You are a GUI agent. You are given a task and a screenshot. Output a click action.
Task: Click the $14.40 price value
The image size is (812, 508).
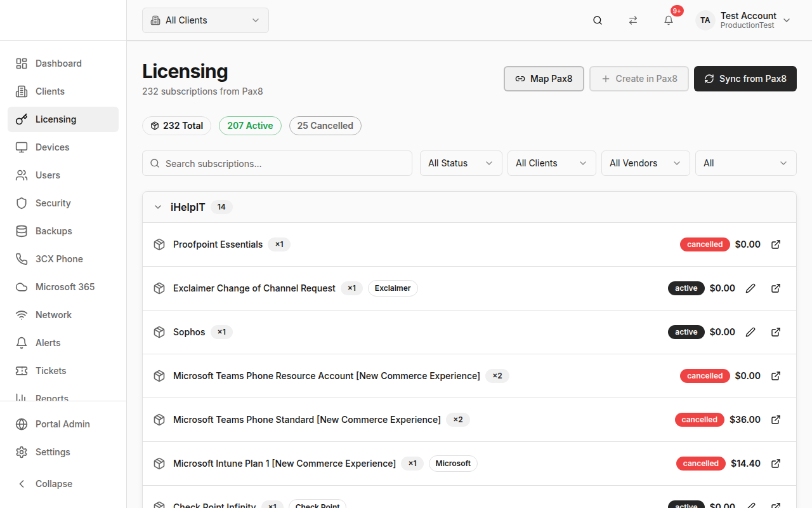[x=745, y=464]
